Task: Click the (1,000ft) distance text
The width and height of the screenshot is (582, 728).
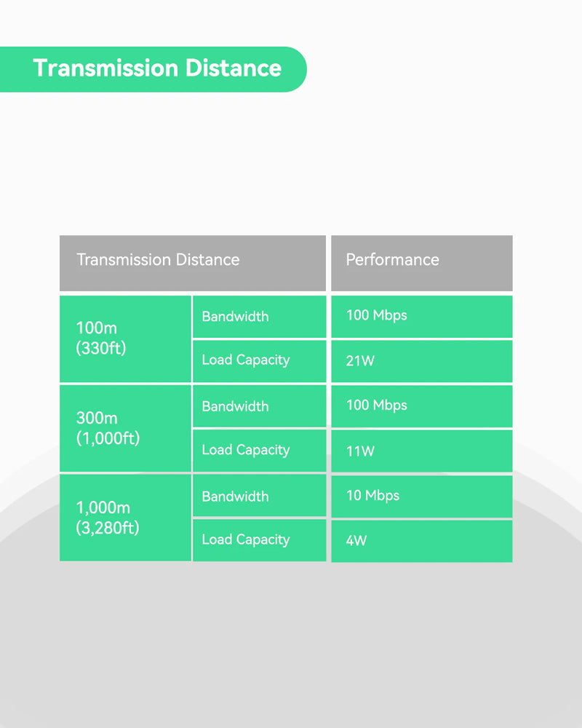Action: pyautogui.click(x=108, y=439)
